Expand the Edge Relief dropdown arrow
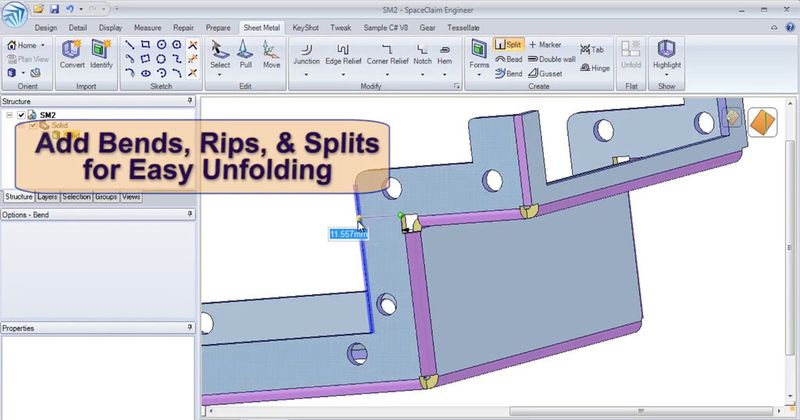The width and height of the screenshot is (800, 420). (x=343, y=75)
